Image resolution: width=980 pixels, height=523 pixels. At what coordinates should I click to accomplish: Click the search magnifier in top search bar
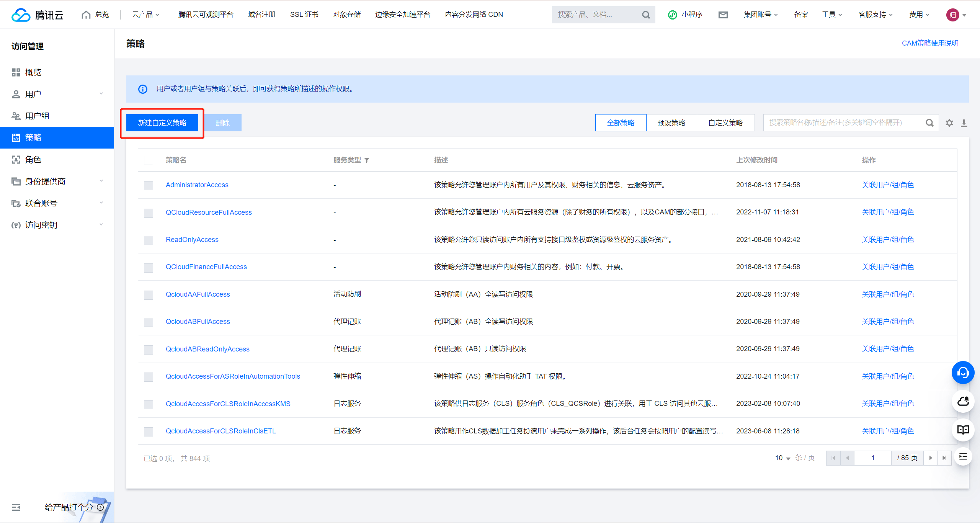[646, 15]
